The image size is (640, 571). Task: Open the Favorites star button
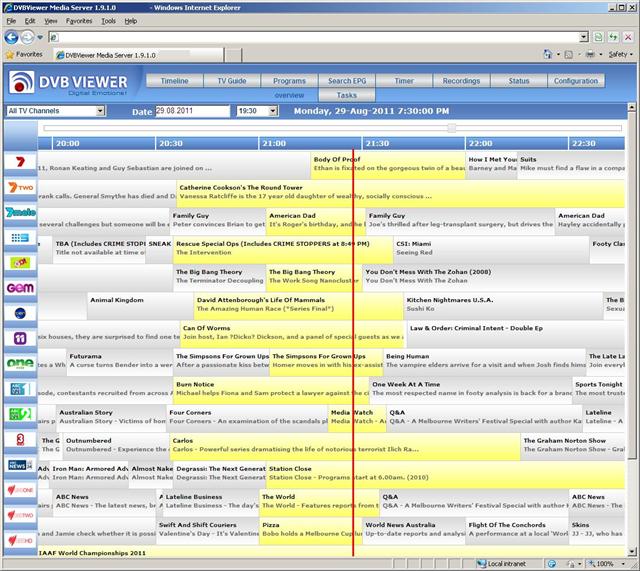click(x=24, y=54)
